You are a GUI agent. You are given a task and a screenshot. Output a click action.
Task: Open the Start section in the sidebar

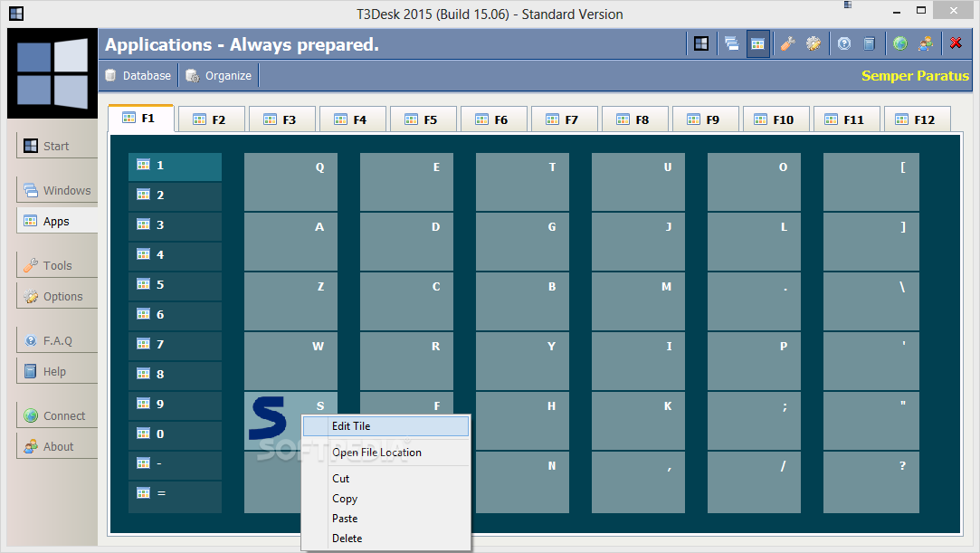[57, 146]
